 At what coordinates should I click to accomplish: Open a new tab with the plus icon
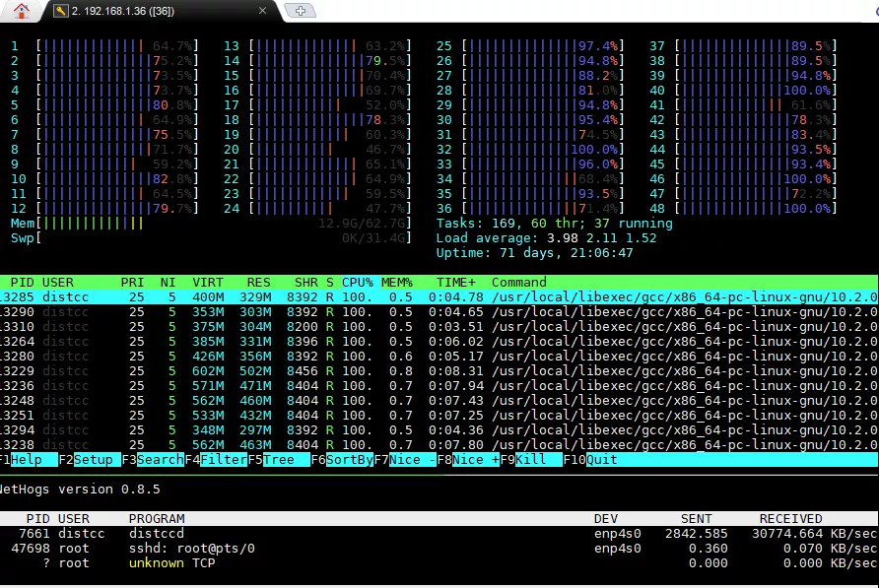(300, 11)
